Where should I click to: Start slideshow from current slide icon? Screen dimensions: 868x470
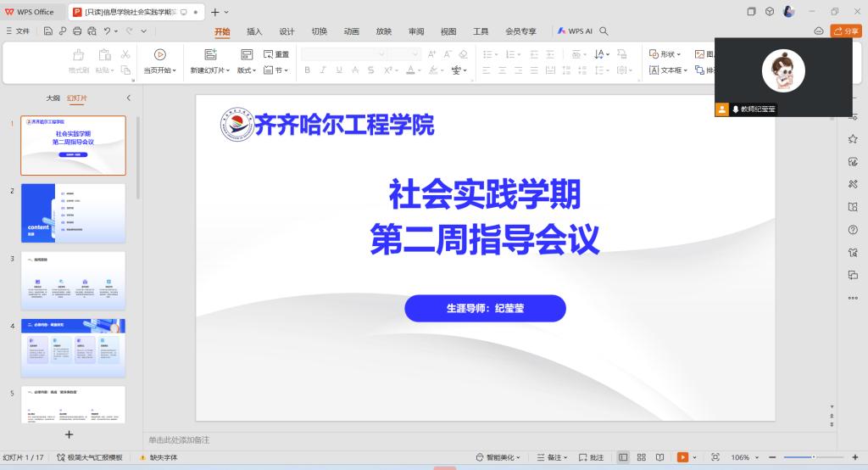coord(159,54)
